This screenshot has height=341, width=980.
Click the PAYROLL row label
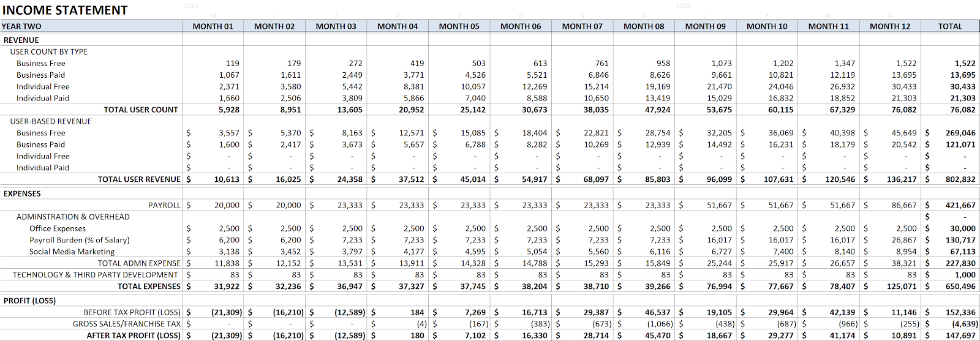(164, 206)
